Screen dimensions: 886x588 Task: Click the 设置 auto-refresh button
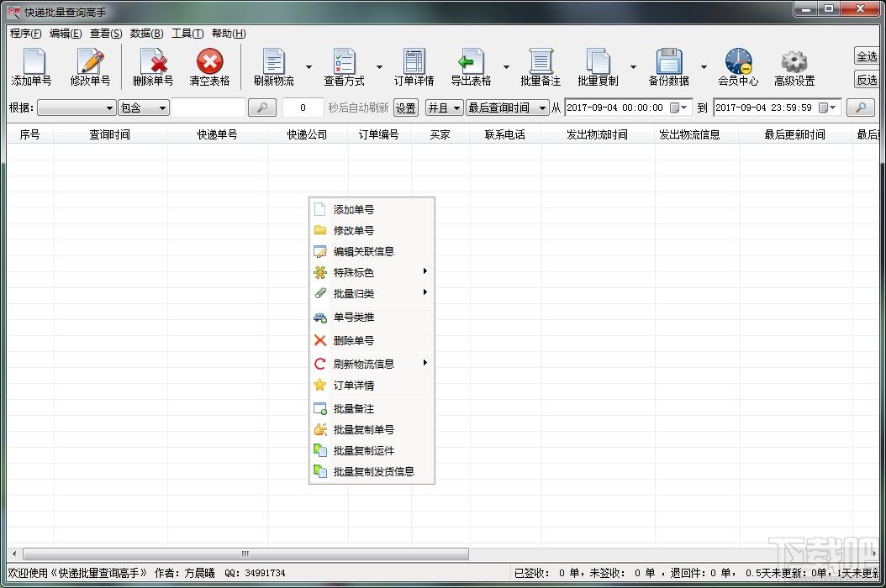(406, 108)
